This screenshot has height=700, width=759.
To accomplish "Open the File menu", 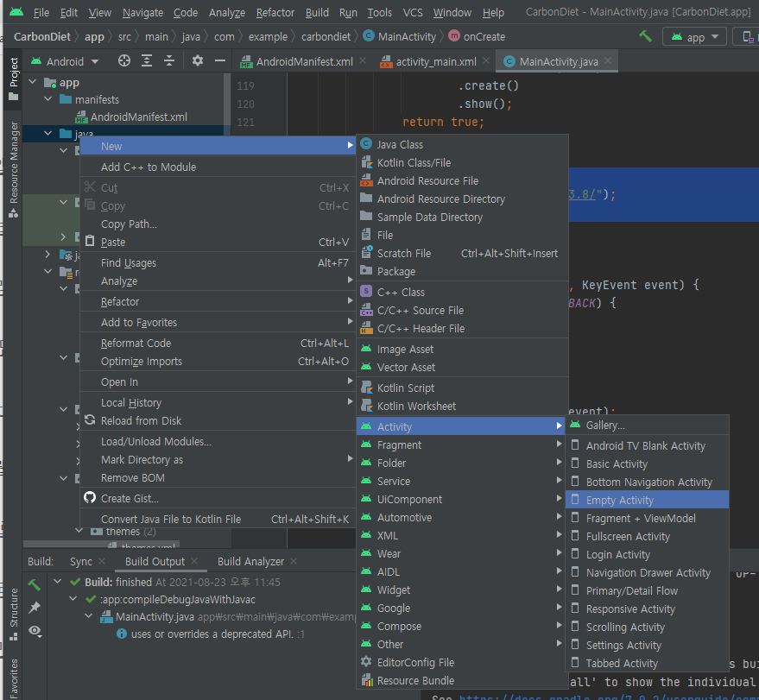I will click(x=41, y=13).
